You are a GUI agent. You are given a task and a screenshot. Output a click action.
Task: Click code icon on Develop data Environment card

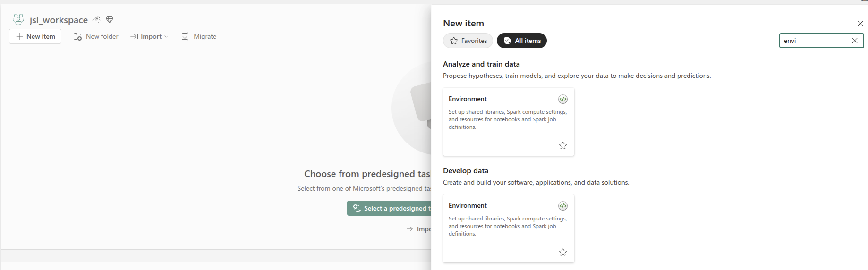562,206
